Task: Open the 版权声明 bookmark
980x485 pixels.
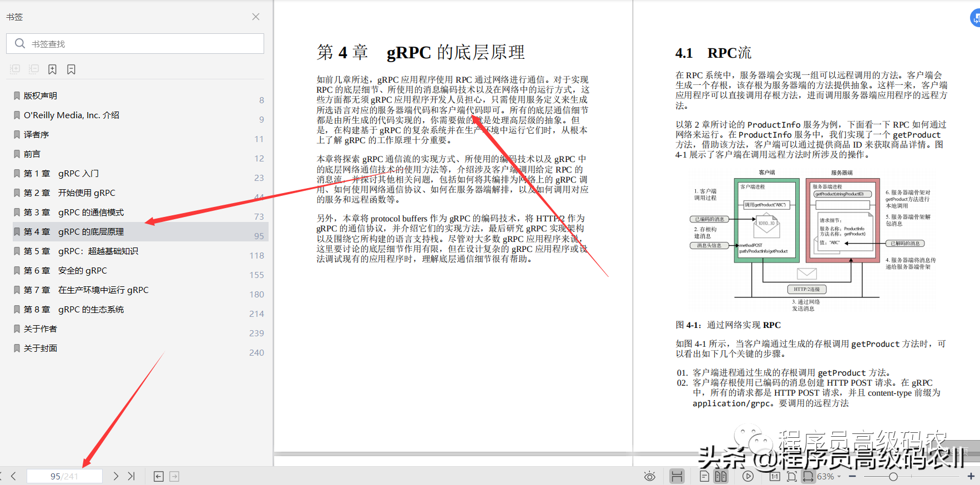Action: 41,95
